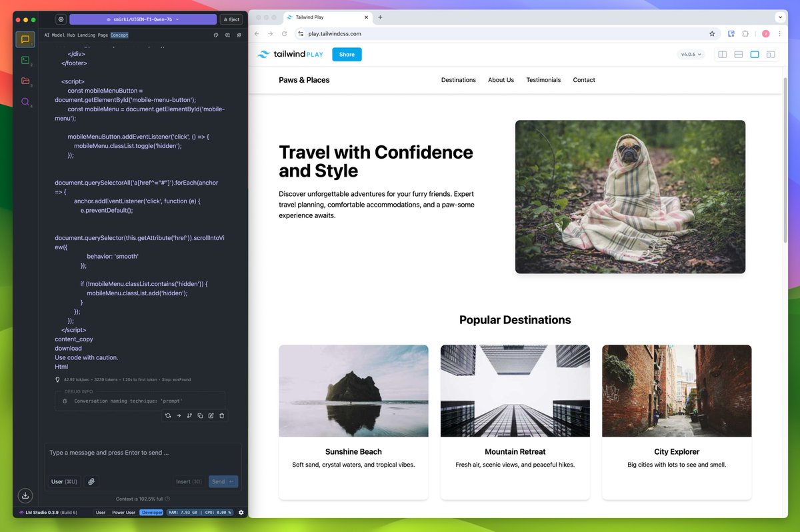Open the Discover search in LM Studio sidebar
The height and width of the screenshot is (532, 800).
click(x=25, y=101)
